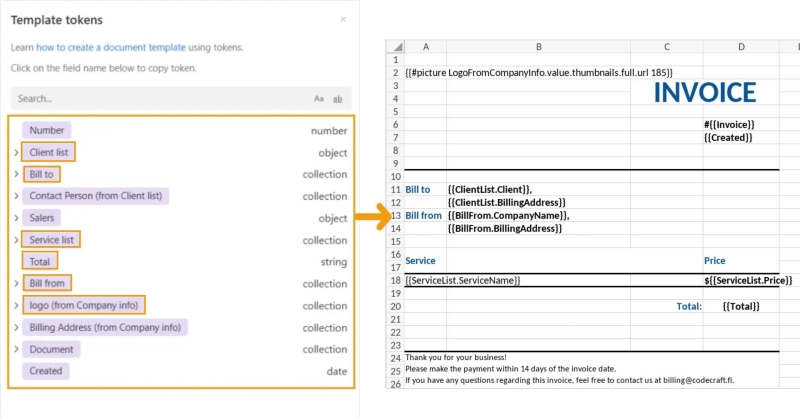Select column C header
This screenshot has width=800, height=418.
pyautogui.click(x=666, y=46)
